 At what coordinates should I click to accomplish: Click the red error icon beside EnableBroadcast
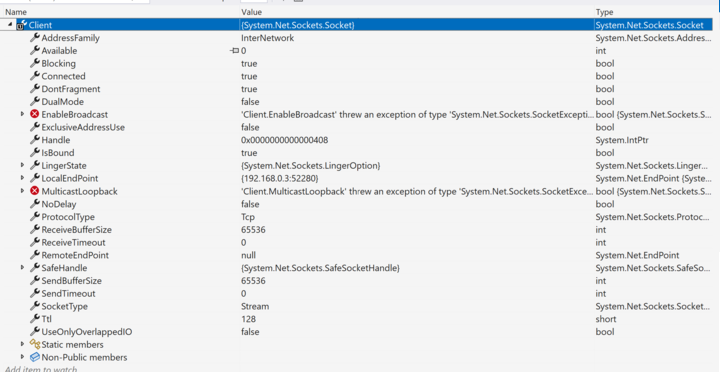[x=34, y=114]
